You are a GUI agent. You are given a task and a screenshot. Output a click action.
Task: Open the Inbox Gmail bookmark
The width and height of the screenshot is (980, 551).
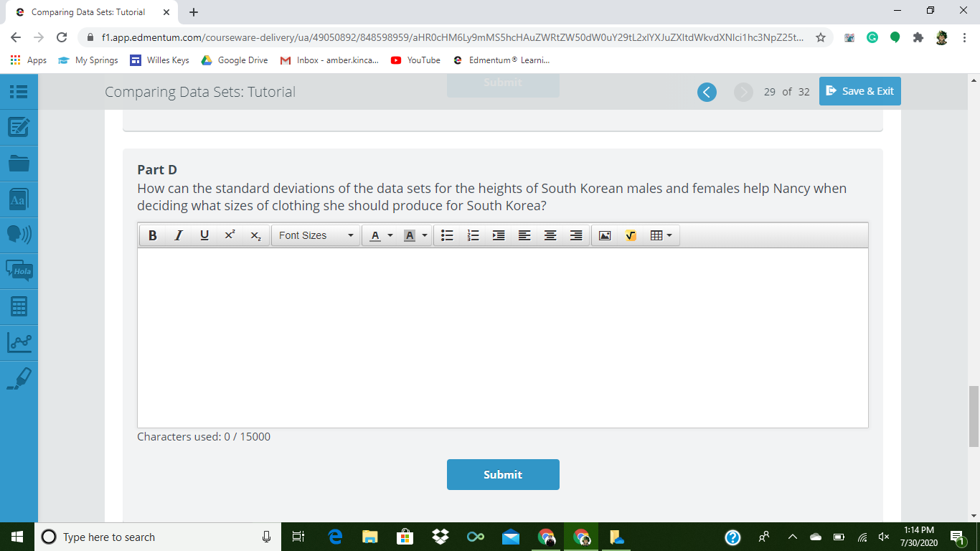click(329, 60)
